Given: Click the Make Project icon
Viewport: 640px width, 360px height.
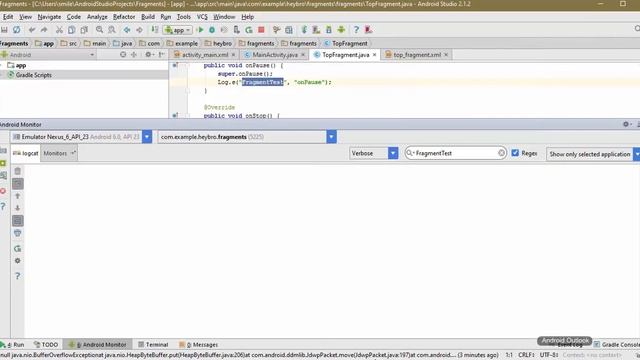Looking at the screenshot, I should click(x=155, y=30).
